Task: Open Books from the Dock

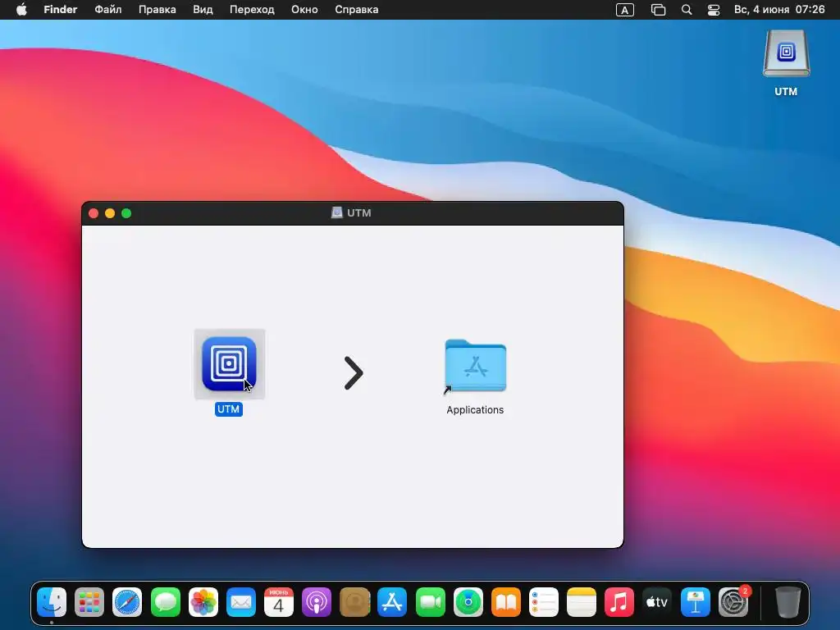Action: click(505, 602)
